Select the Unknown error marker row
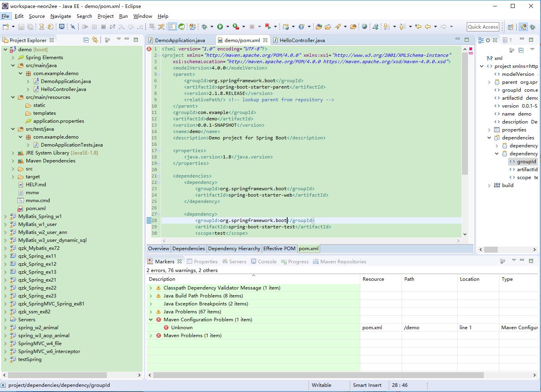 (x=342, y=328)
